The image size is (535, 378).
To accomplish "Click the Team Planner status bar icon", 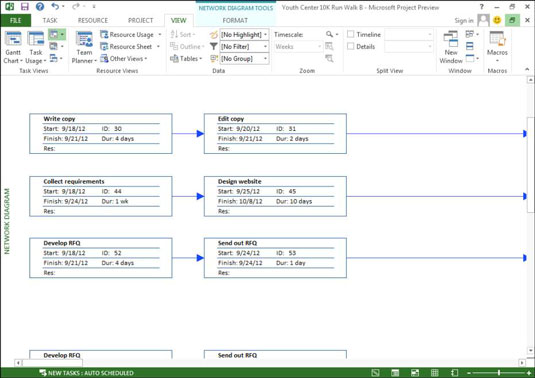I will (415, 373).
